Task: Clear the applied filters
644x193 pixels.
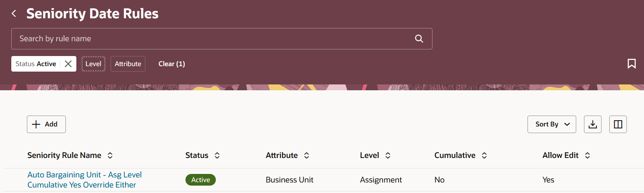Action: click(x=171, y=64)
